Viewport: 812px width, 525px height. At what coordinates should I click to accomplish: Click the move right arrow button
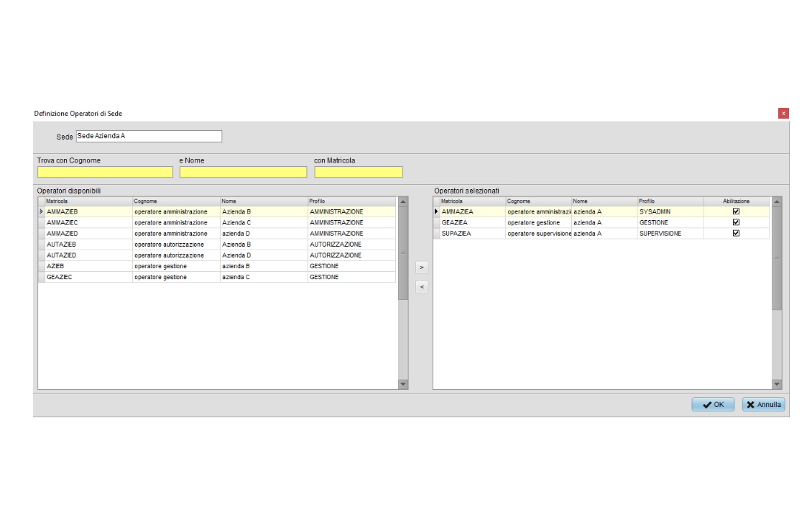[x=422, y=268]
